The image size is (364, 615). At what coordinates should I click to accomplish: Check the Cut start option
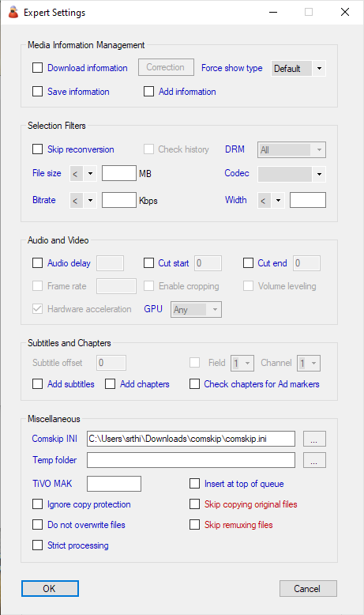coord(149,263)
